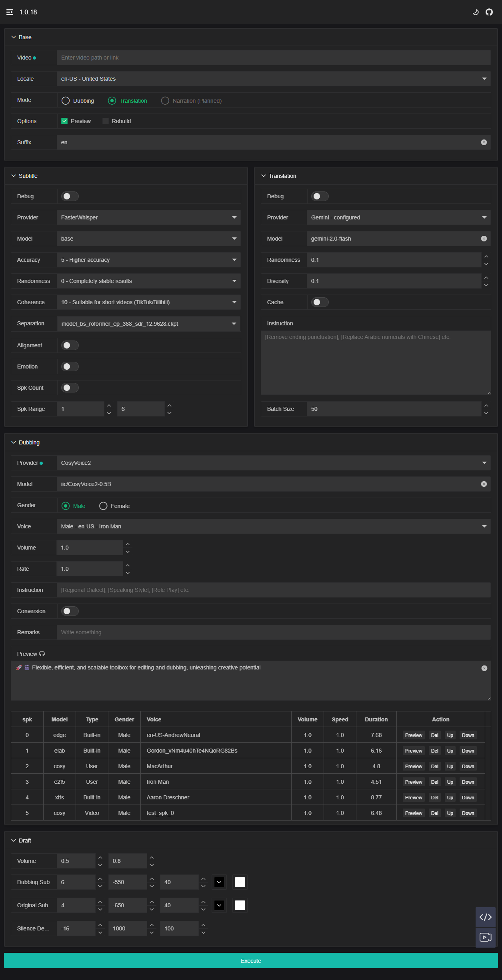Collapse the Draft section
Viewport: 502px width, 980px height.
point(14,841)
